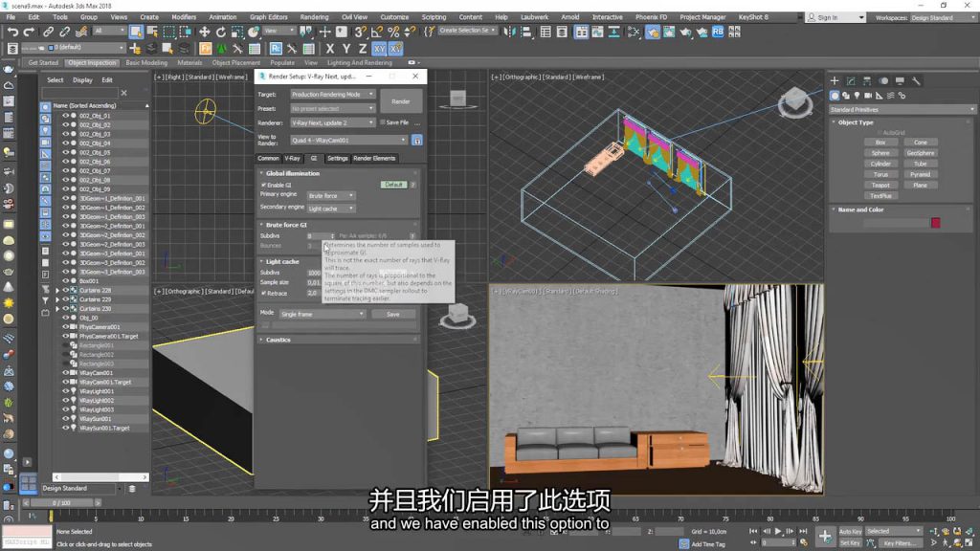980x551 pixels.
Task: Select the Lights category icon
Action: [x=857, y=96]
